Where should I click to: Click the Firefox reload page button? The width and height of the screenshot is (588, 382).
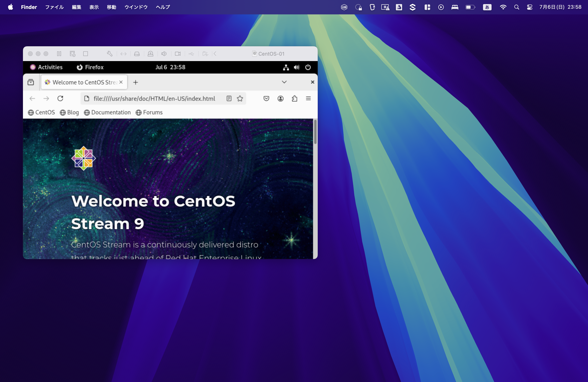tap(60, 99)
